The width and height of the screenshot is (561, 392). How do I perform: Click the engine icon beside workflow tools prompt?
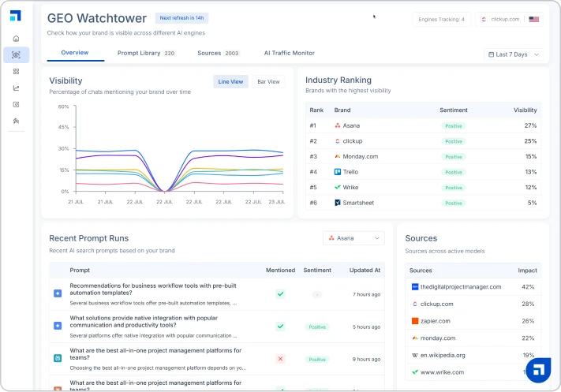[58, 293]
